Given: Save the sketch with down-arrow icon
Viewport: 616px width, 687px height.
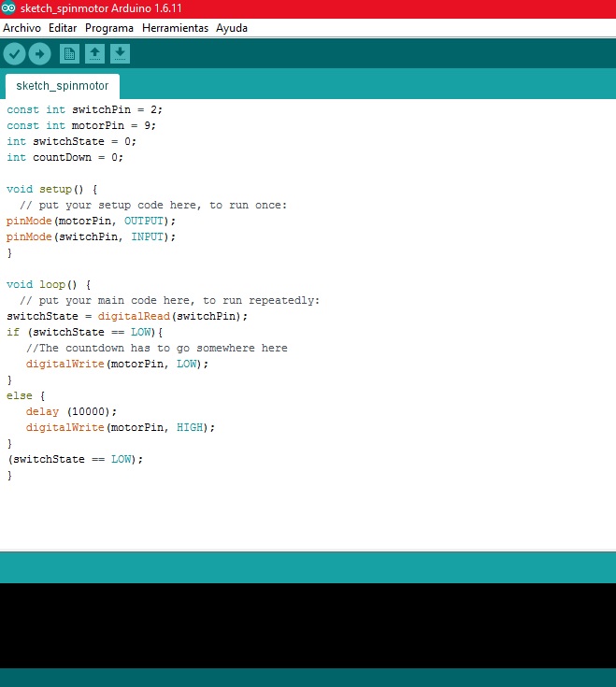Looking at the screenshot, I should click(x=120, y=54).
